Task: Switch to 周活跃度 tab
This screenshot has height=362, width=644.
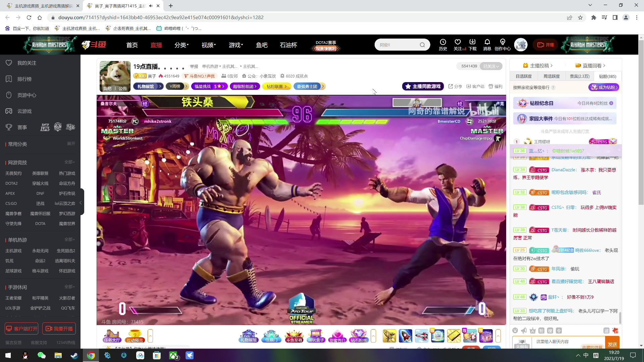Action: point(551,76)
